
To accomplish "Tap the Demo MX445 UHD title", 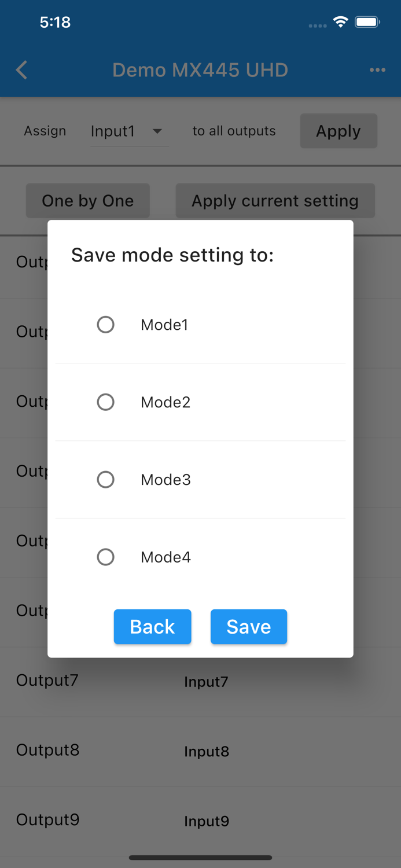I will 200,70.
